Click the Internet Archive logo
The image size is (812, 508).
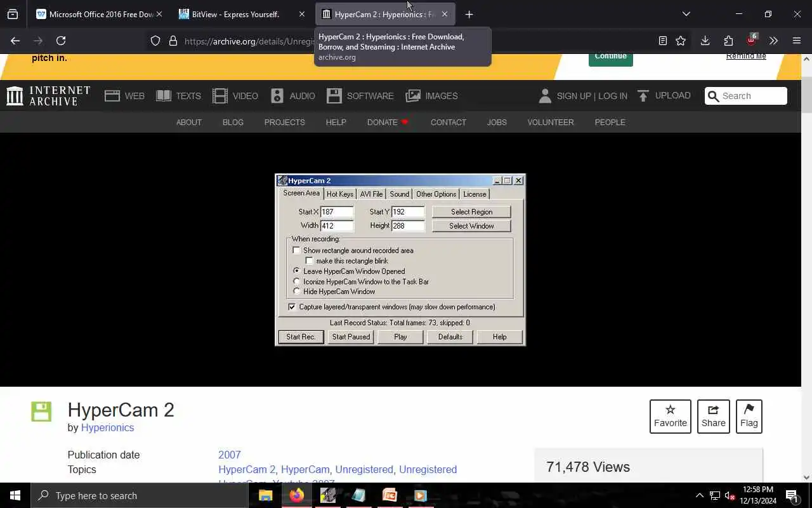tap(48, 96)
